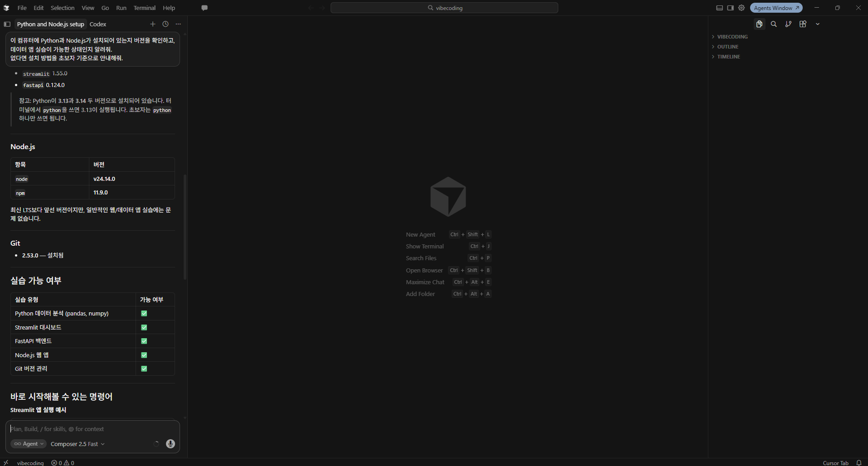Open the Terminal menu
Screen dimensions: 868x466
[145, 8]
